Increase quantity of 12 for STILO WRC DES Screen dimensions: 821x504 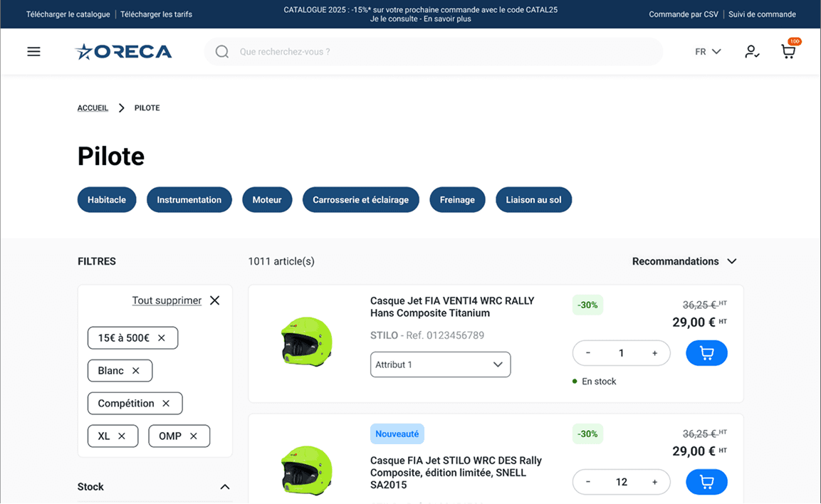click(x=654, y=481)
